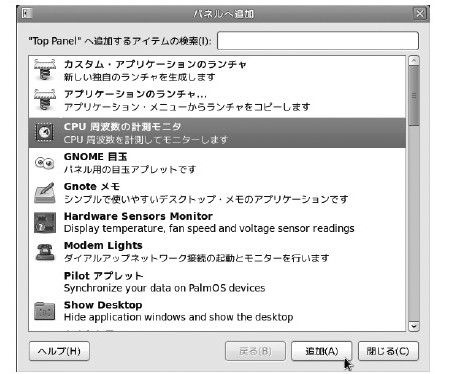Select the 'Gnote メモ' row title
The image size is (461, 374).
tap(92, 186)
